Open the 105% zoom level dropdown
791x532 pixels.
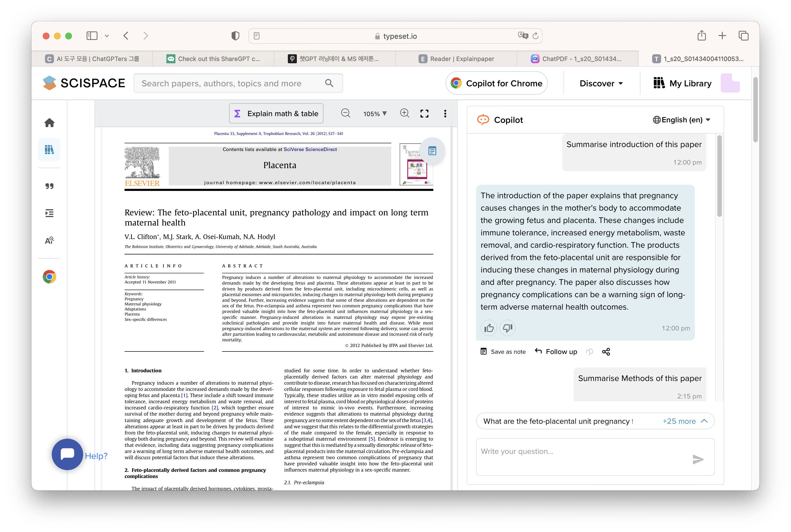[375, 114]
